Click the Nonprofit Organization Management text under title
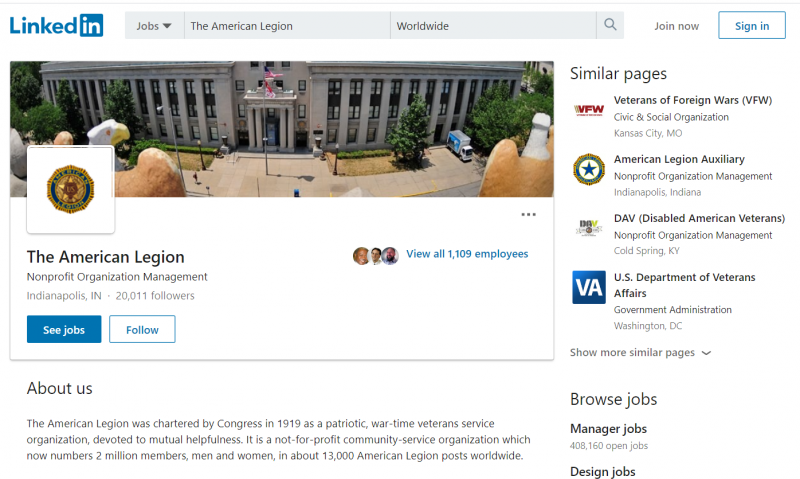 tap(117, 276)
